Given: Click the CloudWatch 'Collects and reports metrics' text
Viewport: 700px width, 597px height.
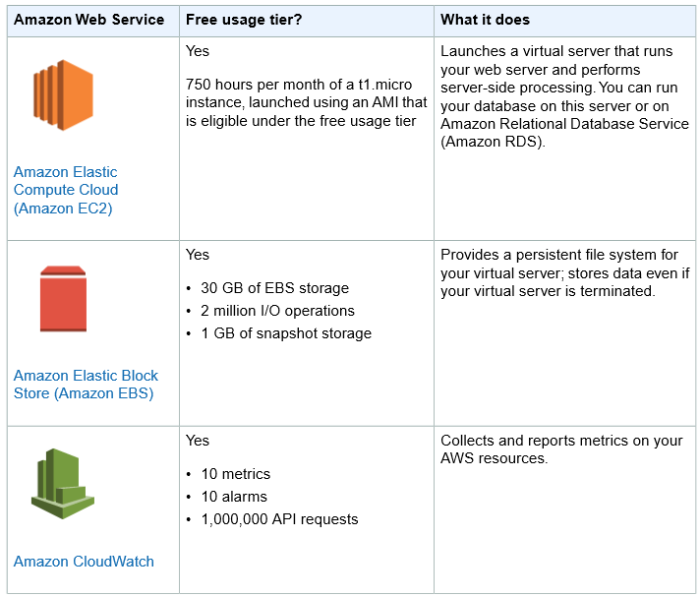Looking at the screenshot, I should [561, 449].
